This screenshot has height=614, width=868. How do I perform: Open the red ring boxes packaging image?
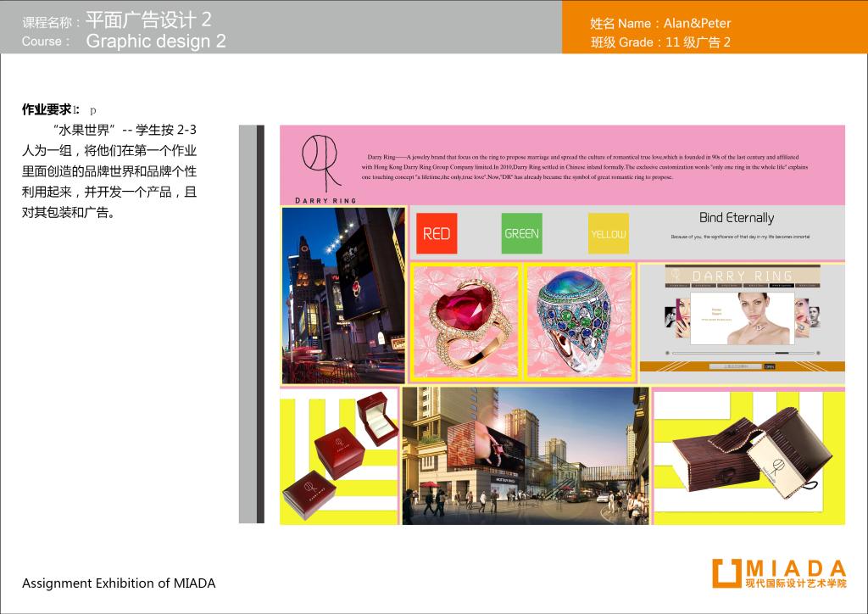(339, 456)
